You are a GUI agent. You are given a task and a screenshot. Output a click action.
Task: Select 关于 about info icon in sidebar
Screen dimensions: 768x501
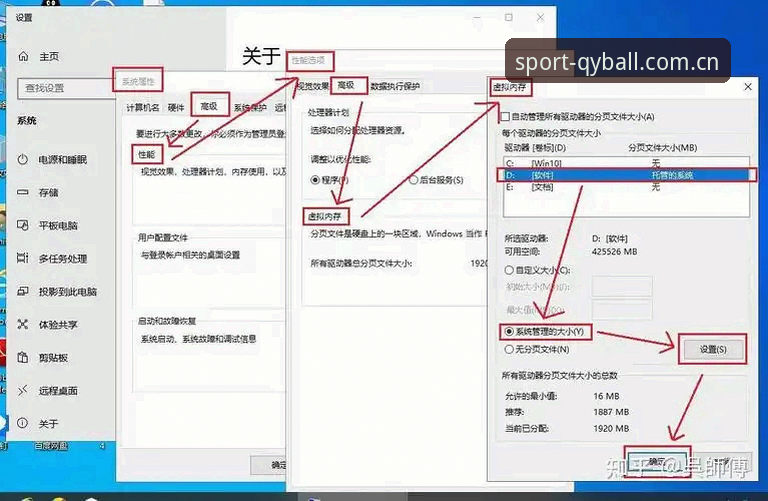point(23,423)
